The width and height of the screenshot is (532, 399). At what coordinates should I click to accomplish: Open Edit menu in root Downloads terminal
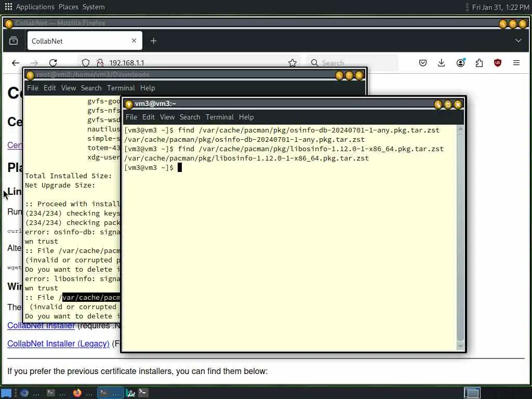coord(49,88)
